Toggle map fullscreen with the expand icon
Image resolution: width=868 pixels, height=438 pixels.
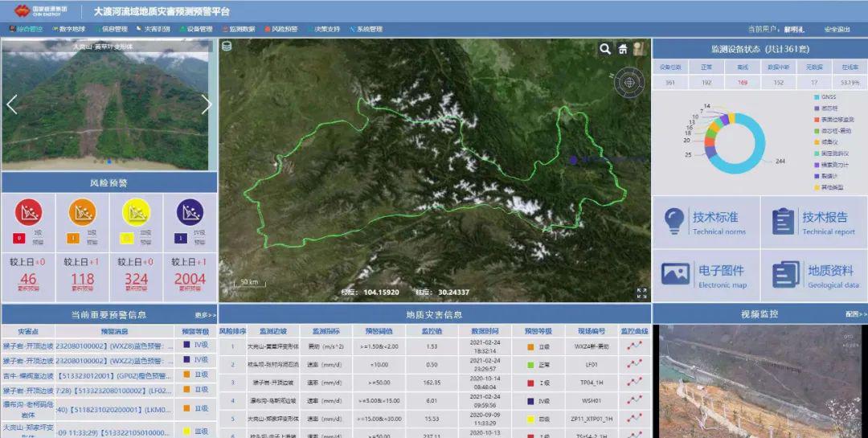tap(641, 293)
